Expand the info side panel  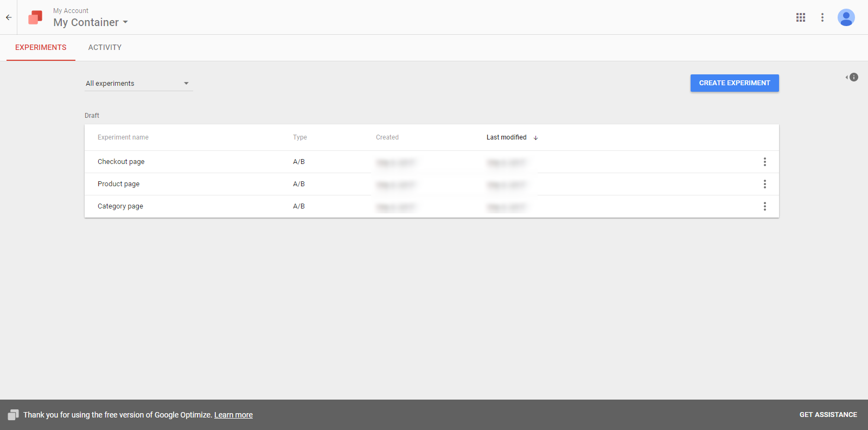pyautogui.click(x=852, y=77)
